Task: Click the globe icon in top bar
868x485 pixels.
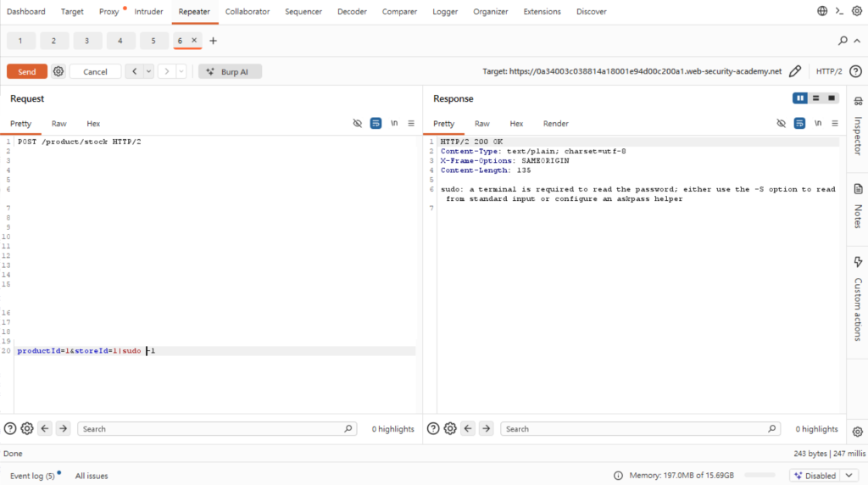Action: click(822, 11)
